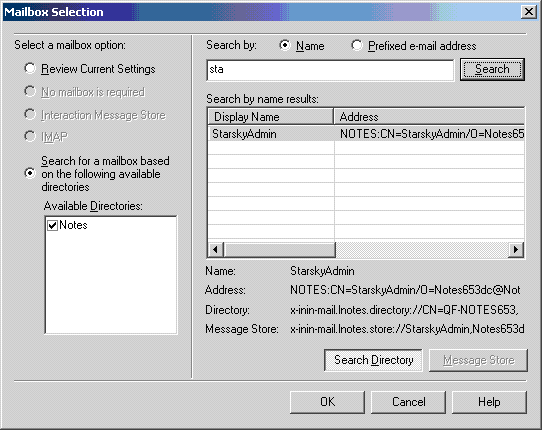Open Help for Mailbox Selection

tap(489, 402)
